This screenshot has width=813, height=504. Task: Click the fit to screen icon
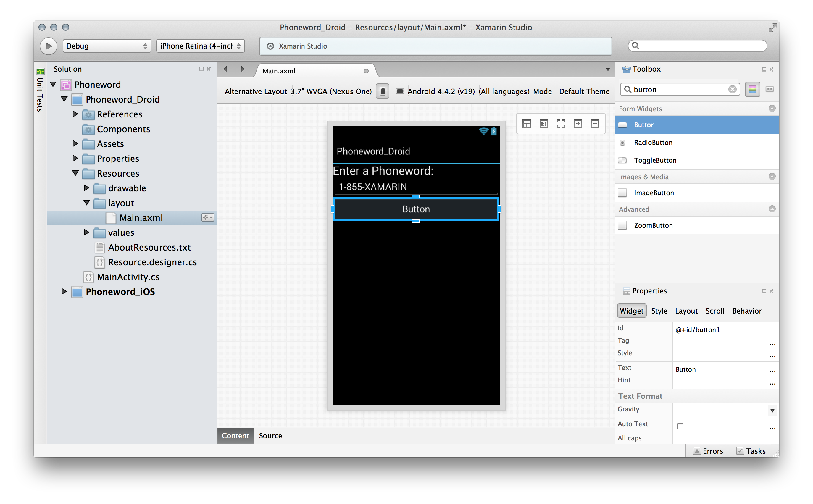pyautogui.click(x=561, y=124)
